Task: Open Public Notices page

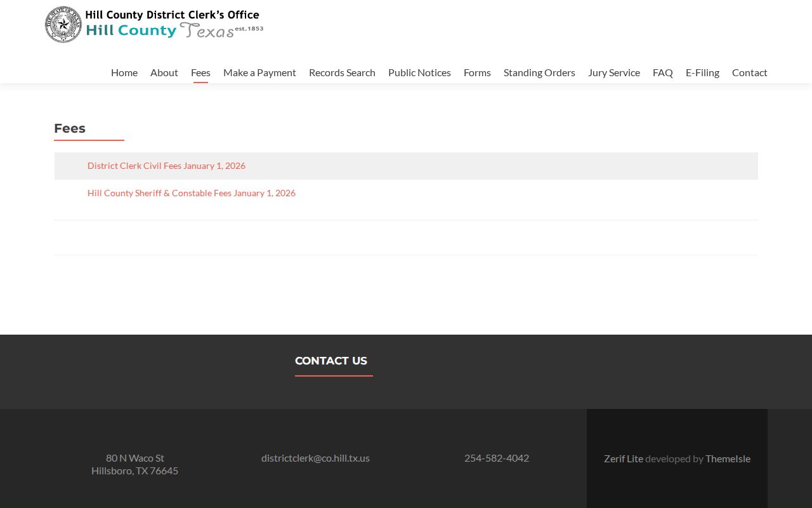Action: pyautogui.click(x=419, y=72)
